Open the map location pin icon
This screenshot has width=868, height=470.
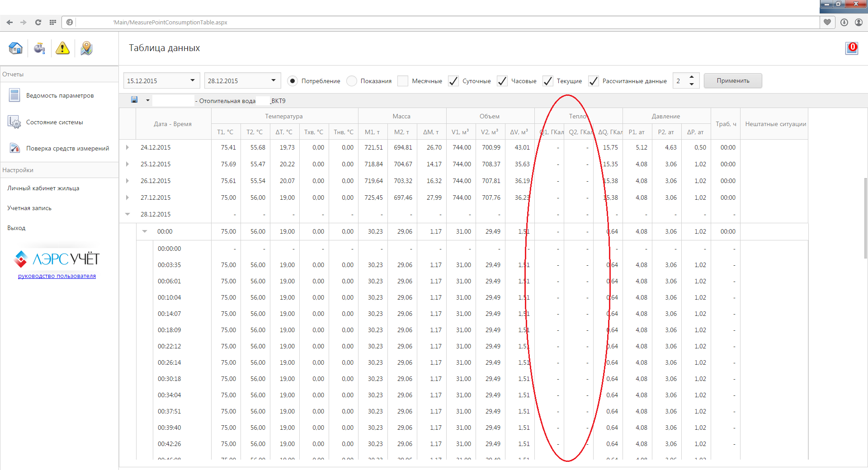click(x=86, y=48)
